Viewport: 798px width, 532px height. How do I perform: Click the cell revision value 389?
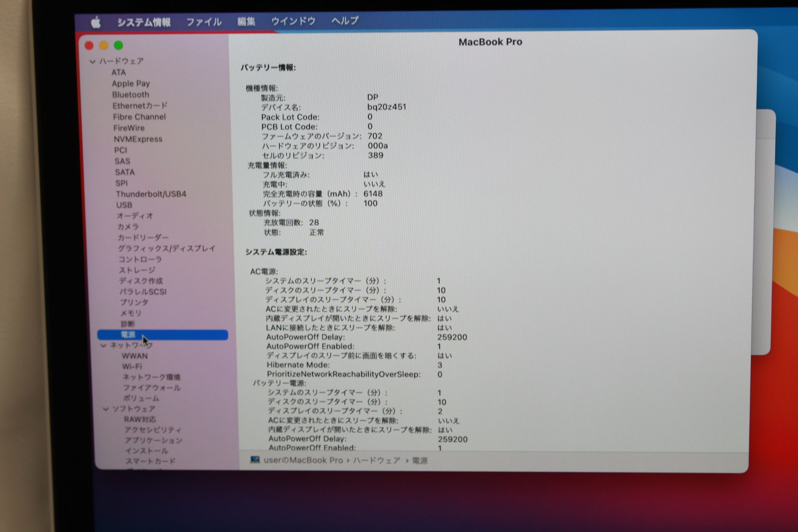375,155
